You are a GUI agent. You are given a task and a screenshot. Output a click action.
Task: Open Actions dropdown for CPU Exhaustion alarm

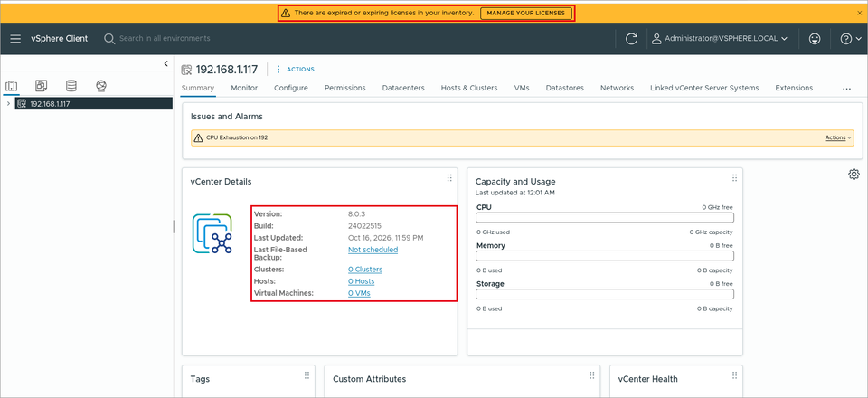838,137
